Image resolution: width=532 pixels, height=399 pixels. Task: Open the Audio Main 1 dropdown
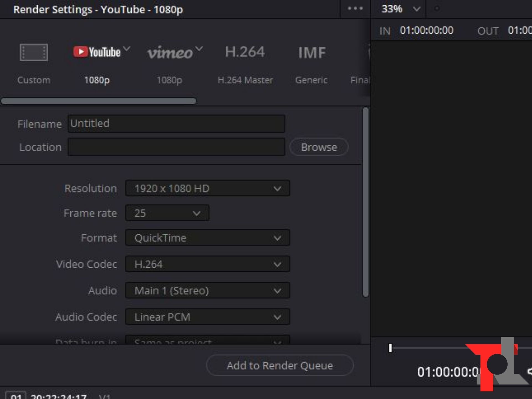[x=208, y=290]
